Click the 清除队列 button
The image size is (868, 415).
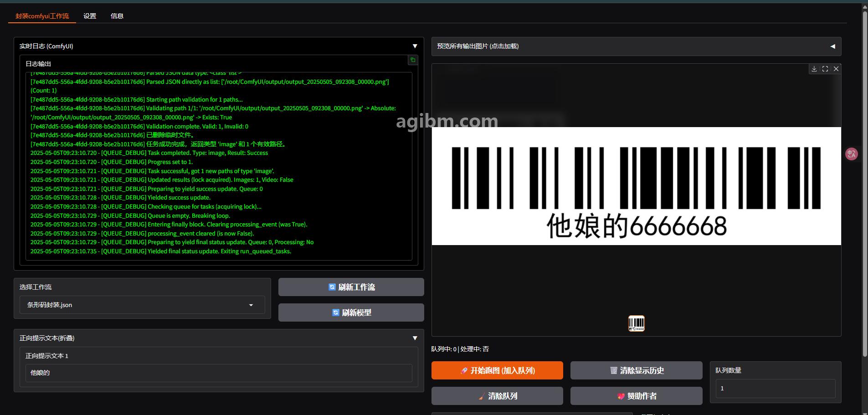pyautogui.click(x=497, y=396)
